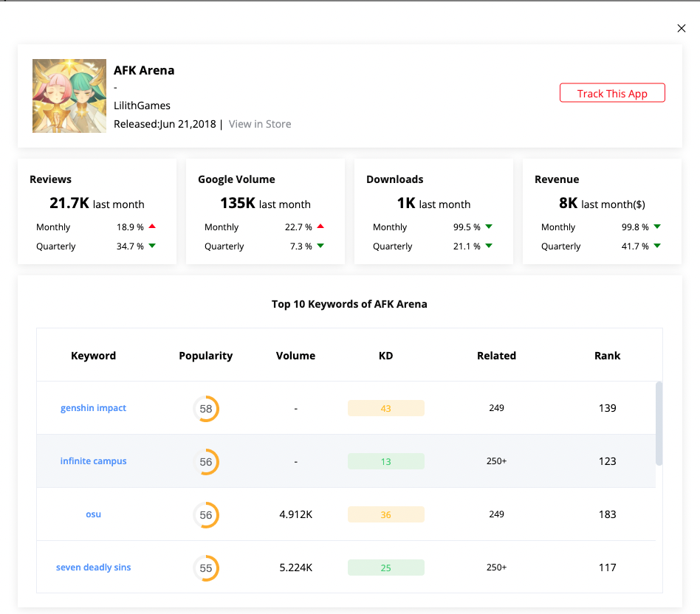Click the popularity 55 circular gauge
This screenshot has height=614, width=700.
coord(206,568)
